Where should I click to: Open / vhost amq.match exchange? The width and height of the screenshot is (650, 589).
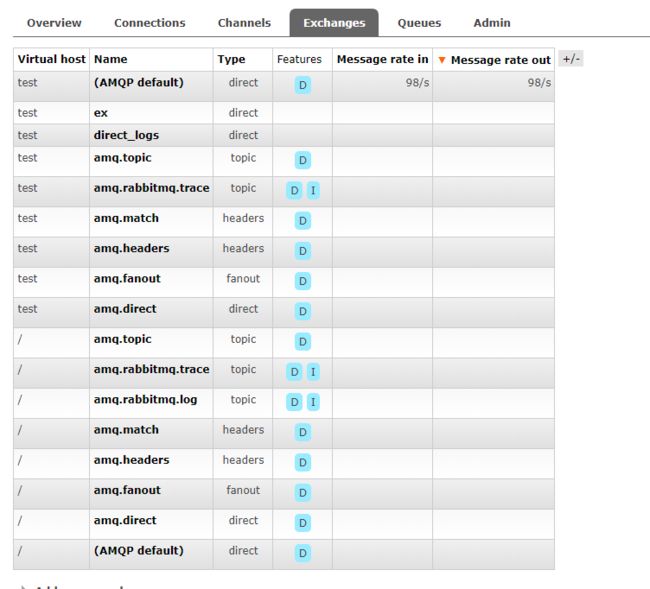pos(126,430)
